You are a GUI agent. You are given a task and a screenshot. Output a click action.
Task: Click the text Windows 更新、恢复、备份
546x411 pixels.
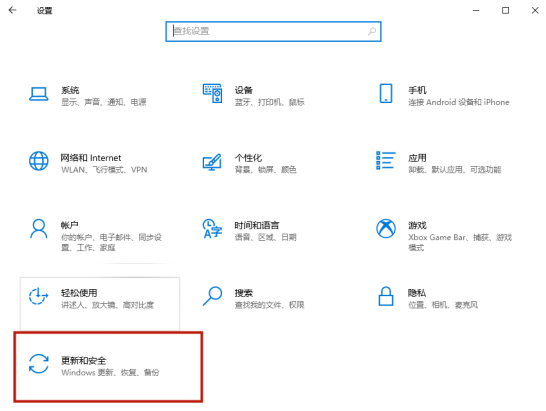(x=110, y=372)
